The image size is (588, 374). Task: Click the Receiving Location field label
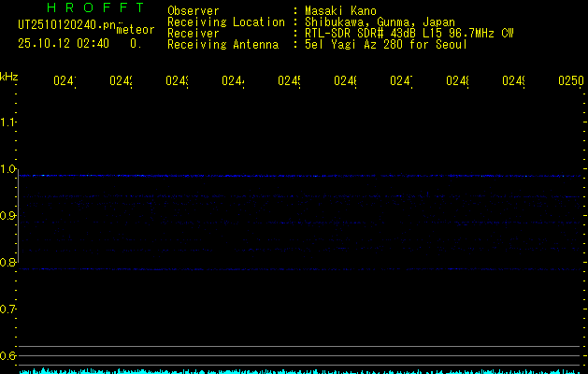226,22
